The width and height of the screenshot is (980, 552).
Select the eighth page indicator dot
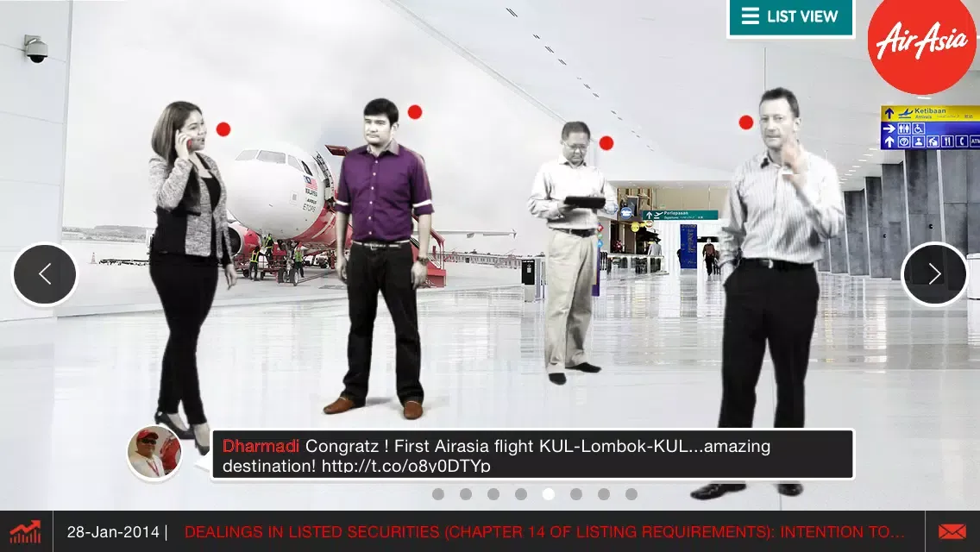[x=631, y=494]
